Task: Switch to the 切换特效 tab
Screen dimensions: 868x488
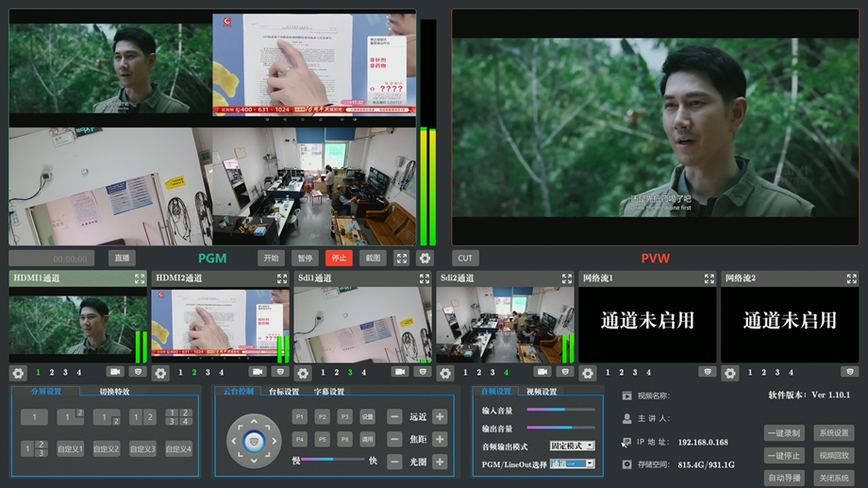Action: pyautogui.click(x=114, y=392)
